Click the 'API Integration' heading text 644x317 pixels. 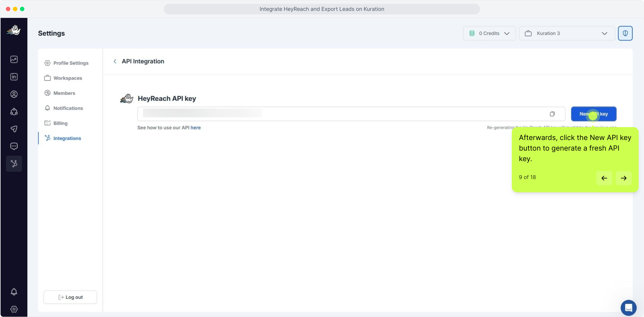tap(143, 61)
